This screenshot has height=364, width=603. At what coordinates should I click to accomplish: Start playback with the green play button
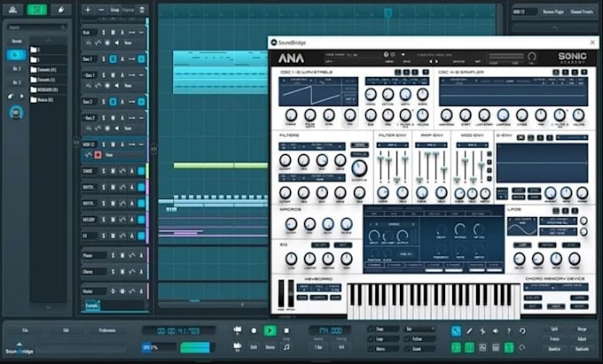point(270,330)
